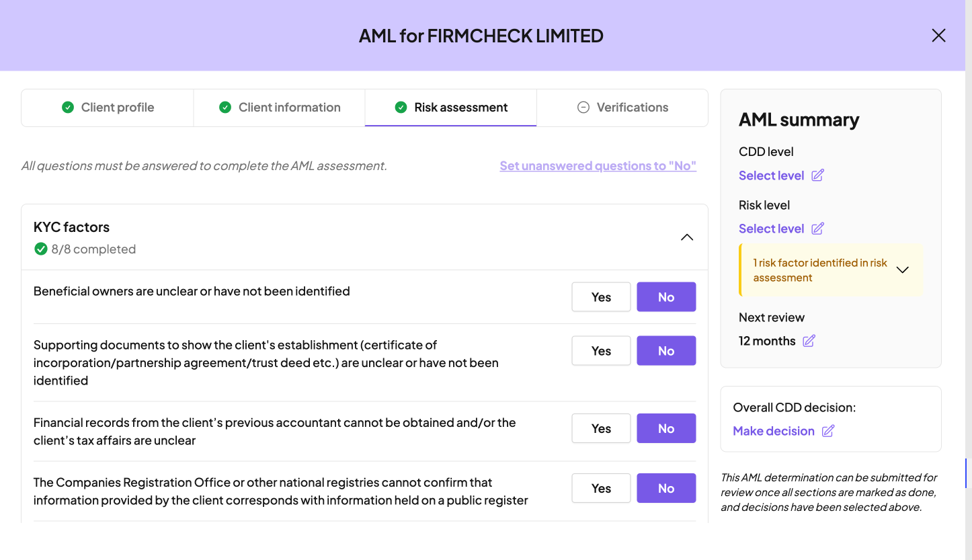Switch to the Client information tab
Image resolution: width=972 pixels, height=560 pixels.
coord(280,108)
